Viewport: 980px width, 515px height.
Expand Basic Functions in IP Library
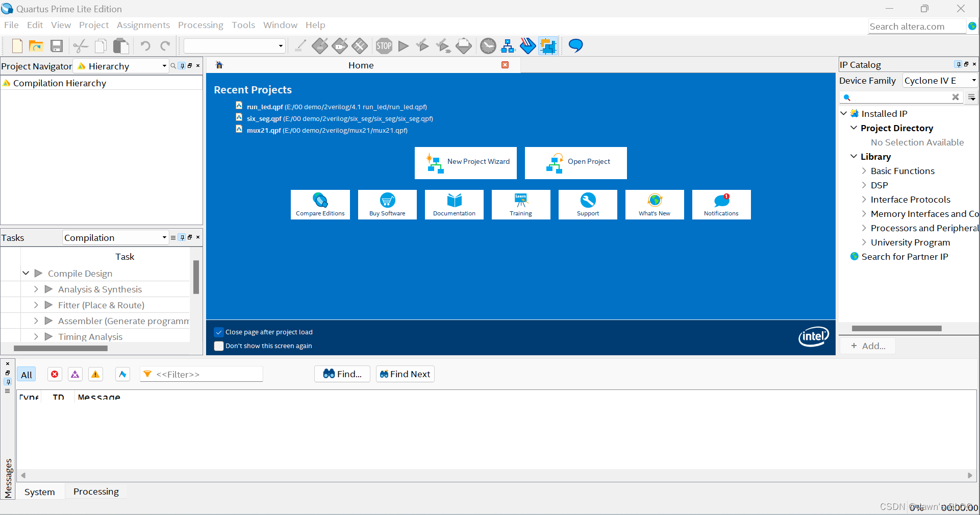[864, 170]
